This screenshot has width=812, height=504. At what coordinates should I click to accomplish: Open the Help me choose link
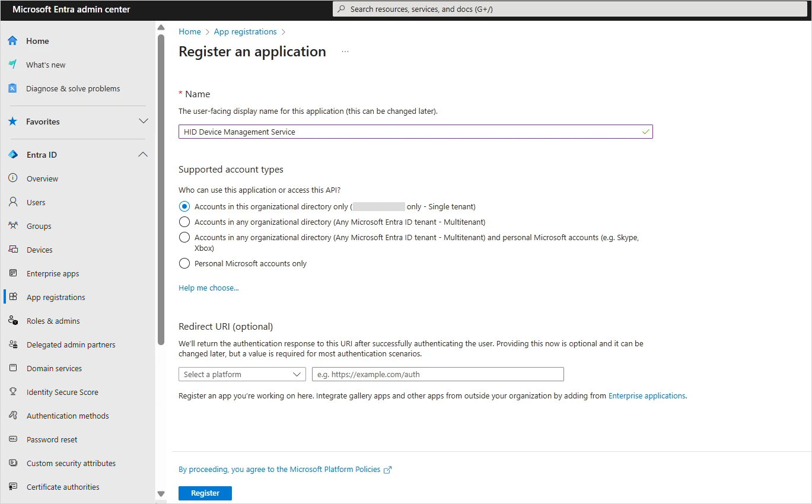[209, 288]
